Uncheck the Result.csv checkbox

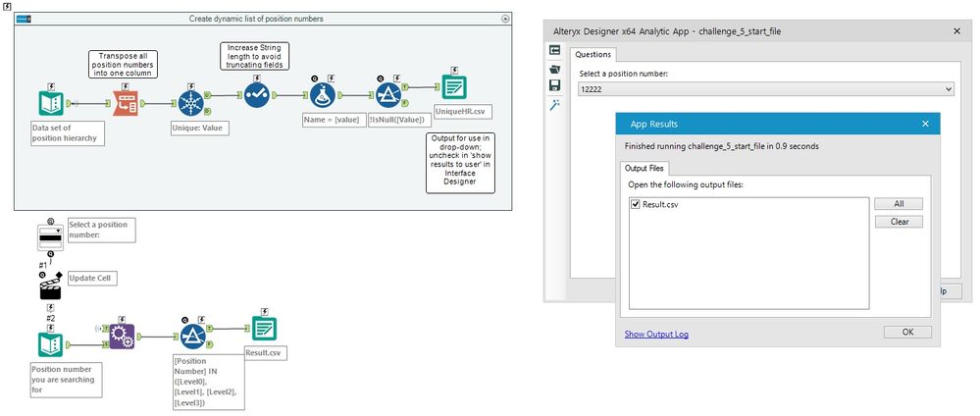636,204
